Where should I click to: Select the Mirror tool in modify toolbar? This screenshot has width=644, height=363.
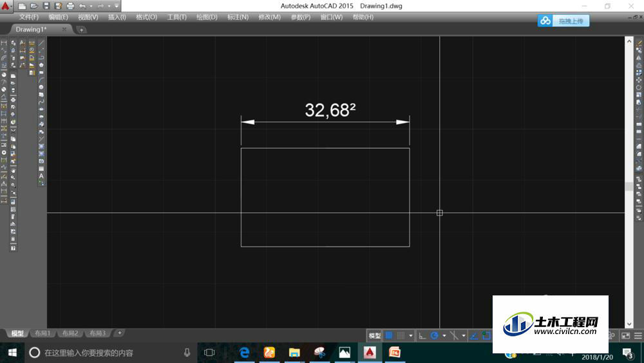639,57
